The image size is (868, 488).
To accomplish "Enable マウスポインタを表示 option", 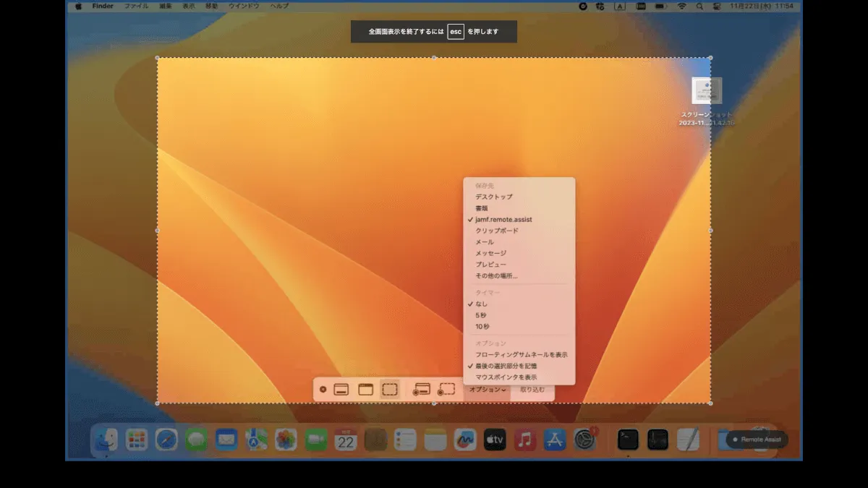I will (x=506, y=377).
